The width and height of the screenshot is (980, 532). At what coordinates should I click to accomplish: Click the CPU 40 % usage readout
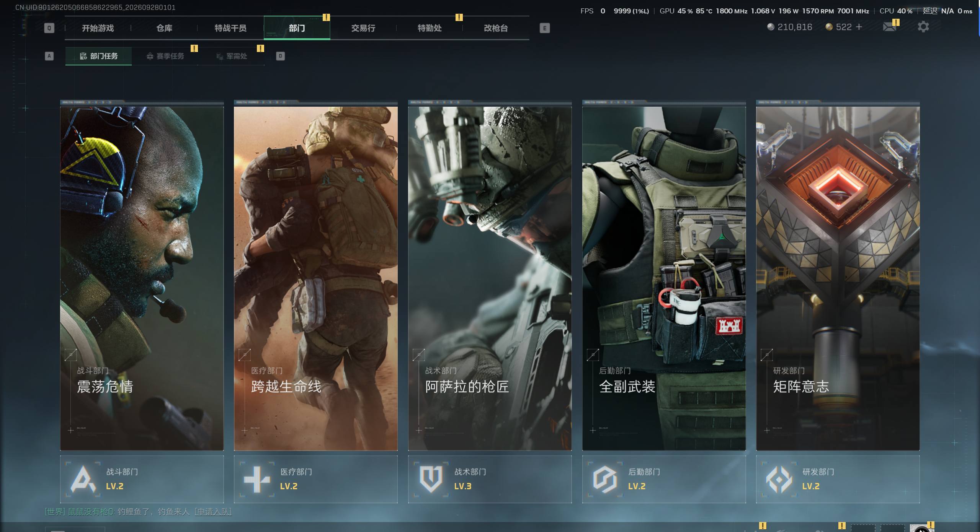point(896,11)
